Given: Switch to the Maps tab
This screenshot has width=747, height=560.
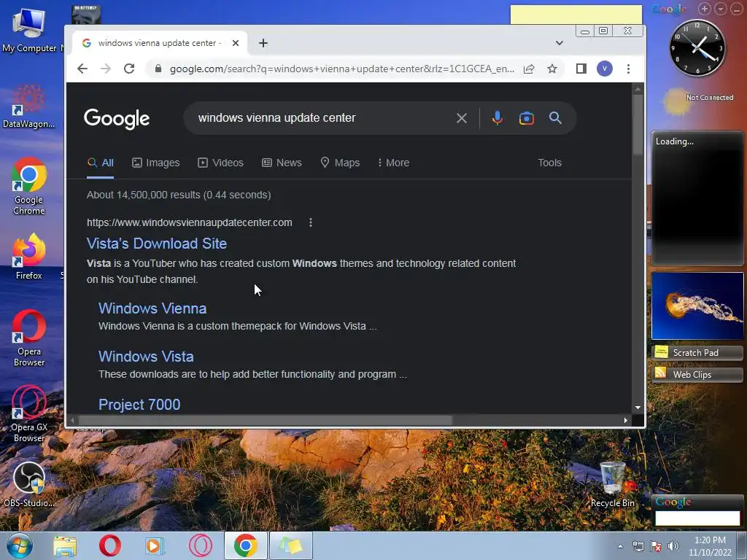Looking at the screenshot, I should (340, 163).
